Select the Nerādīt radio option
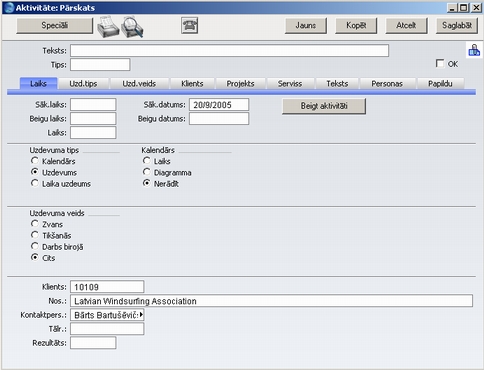The width and height of the screenshot is (484, 370). click(147, 183)
